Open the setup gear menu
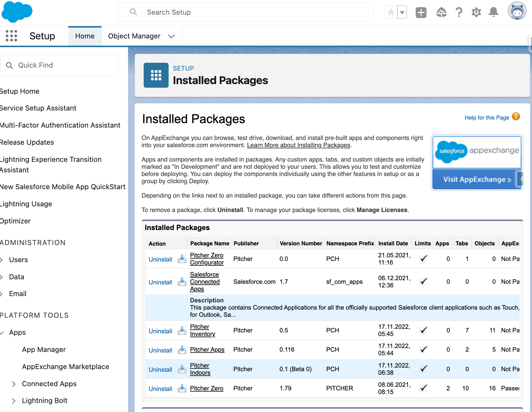The image size is (532, 412). [x=476, y=12]
